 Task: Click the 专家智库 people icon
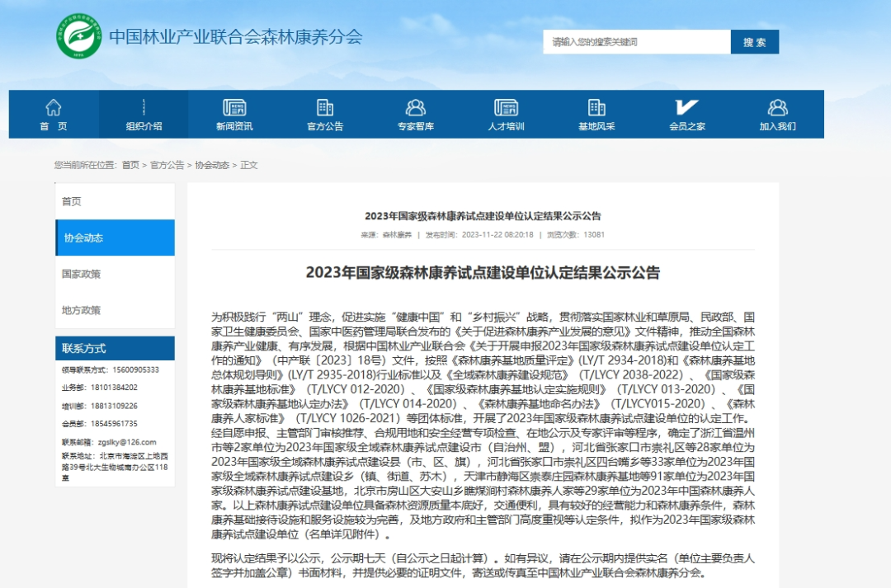coord(415,107)
